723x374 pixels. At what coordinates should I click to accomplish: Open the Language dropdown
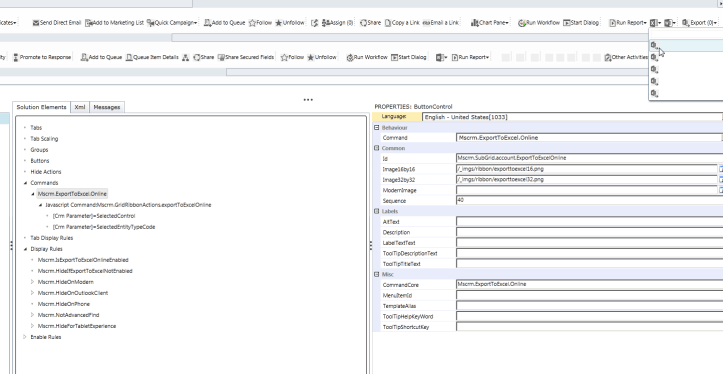[x=572, y=117]
